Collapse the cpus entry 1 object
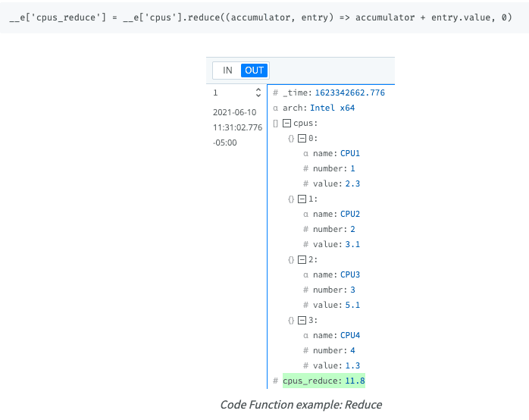 302,199
